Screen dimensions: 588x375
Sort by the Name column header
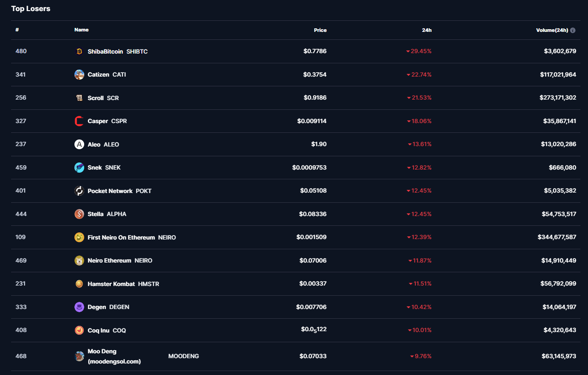tap(82, 30)
